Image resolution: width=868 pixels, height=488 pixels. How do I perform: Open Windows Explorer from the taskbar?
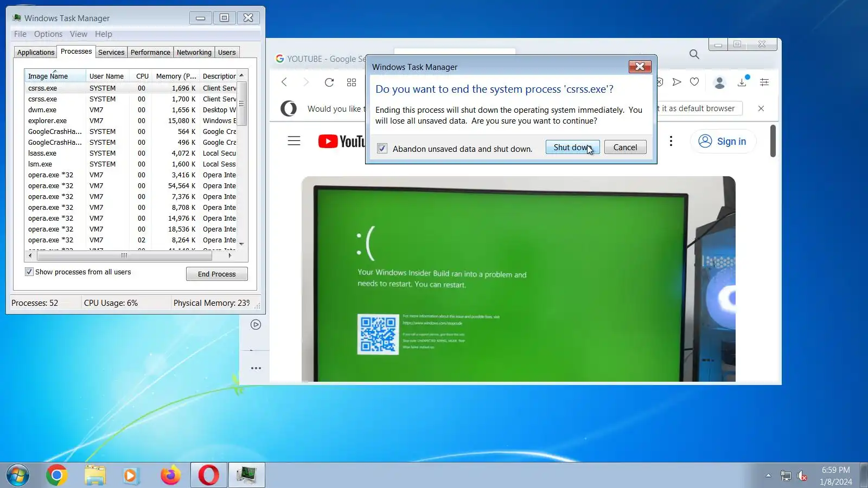[x=95, y=476]
